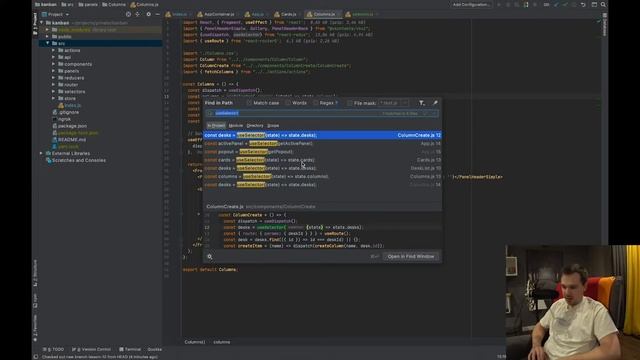Toggle the Regex checkbox
This screenshot has width=640, height=360.
316,103
